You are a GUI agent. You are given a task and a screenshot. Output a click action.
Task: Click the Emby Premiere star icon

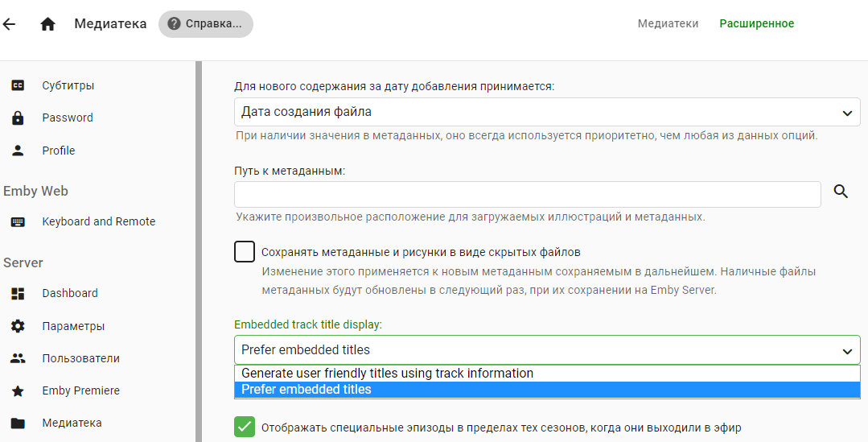click(x=18, y=391)
